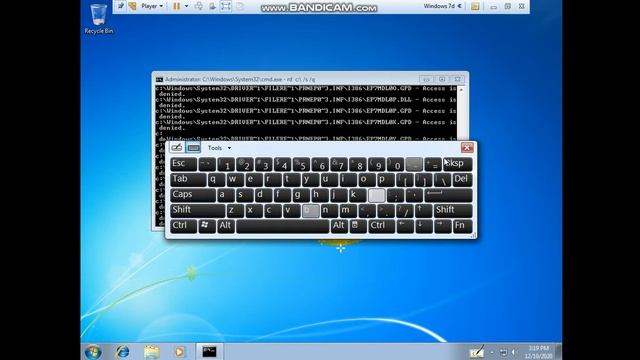Tap the equals/plus key

pos(433,164)
